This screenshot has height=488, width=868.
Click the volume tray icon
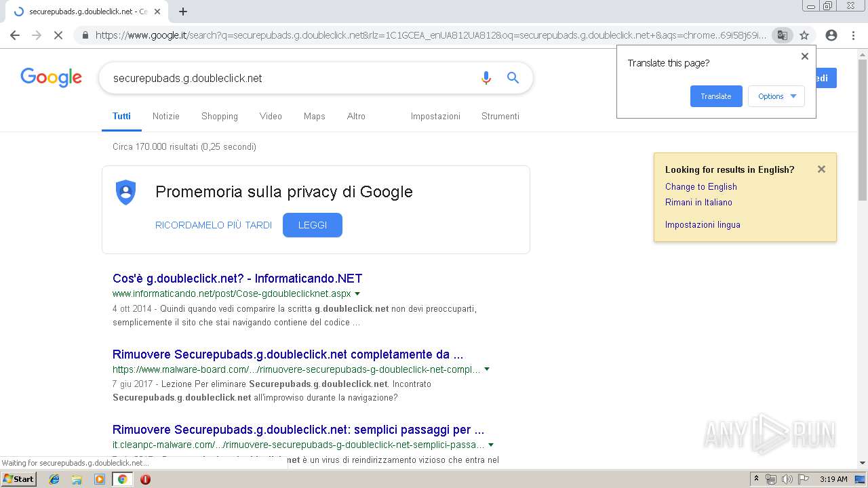click(787, 479)
